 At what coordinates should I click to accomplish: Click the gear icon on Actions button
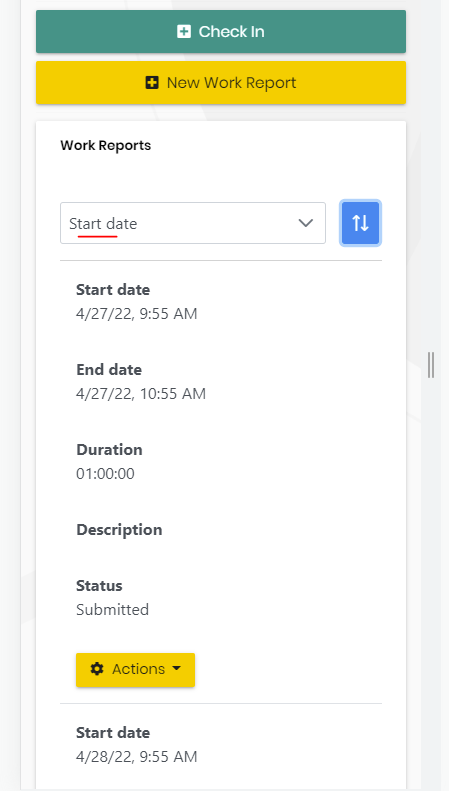coord(97,669)
